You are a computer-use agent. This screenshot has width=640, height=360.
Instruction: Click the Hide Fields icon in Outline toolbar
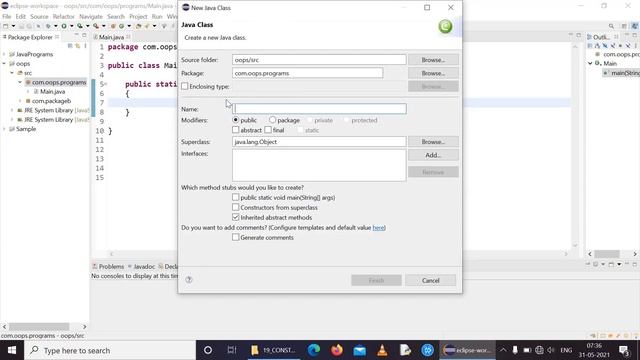pos(605,46)
